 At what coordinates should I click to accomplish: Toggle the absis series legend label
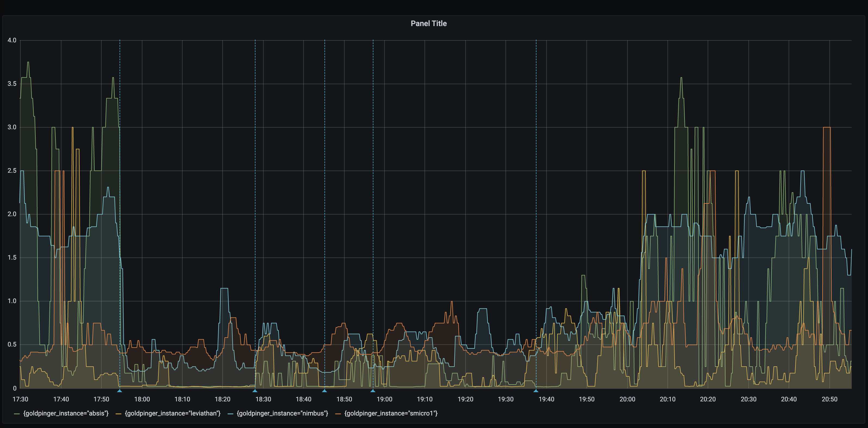click(66, 413)
